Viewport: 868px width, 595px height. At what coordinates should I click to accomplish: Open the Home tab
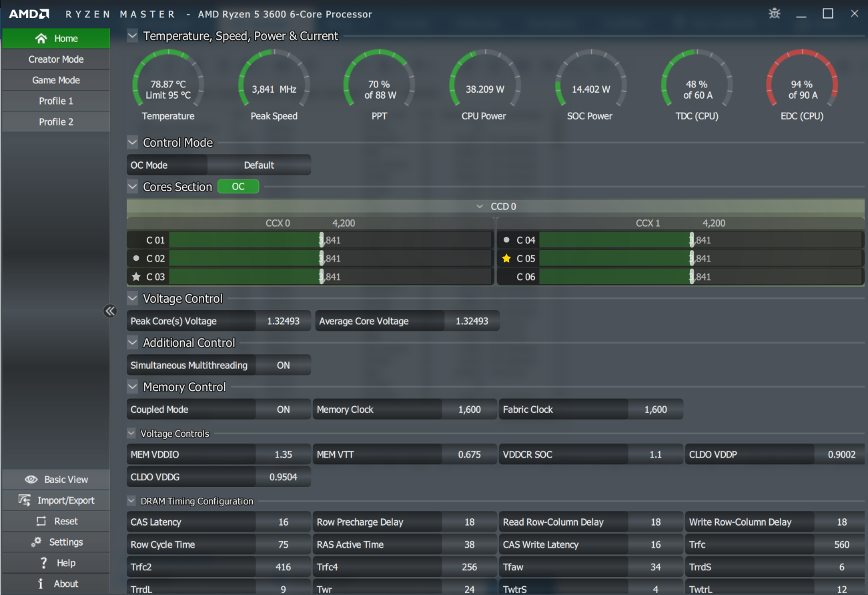[56, 39]
